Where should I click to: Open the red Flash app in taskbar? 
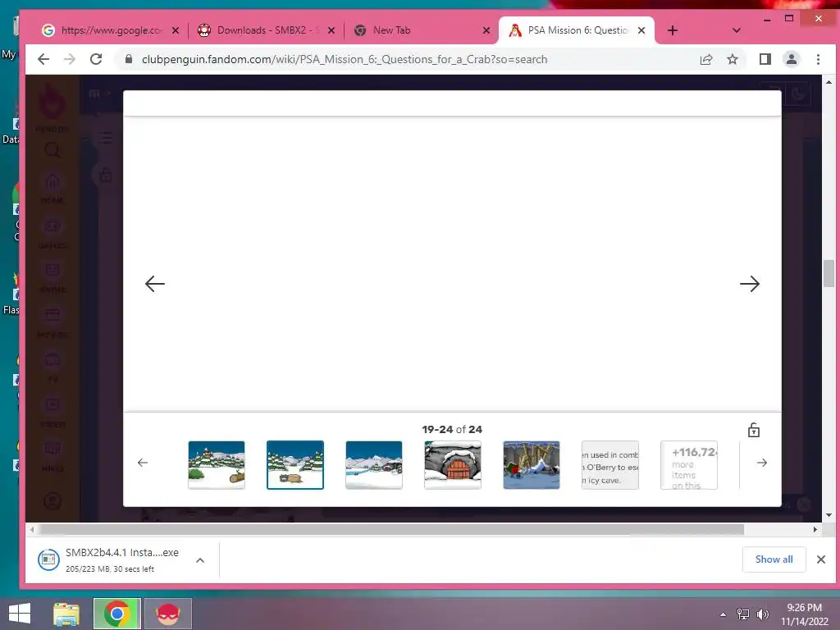(x=167, y=614)
